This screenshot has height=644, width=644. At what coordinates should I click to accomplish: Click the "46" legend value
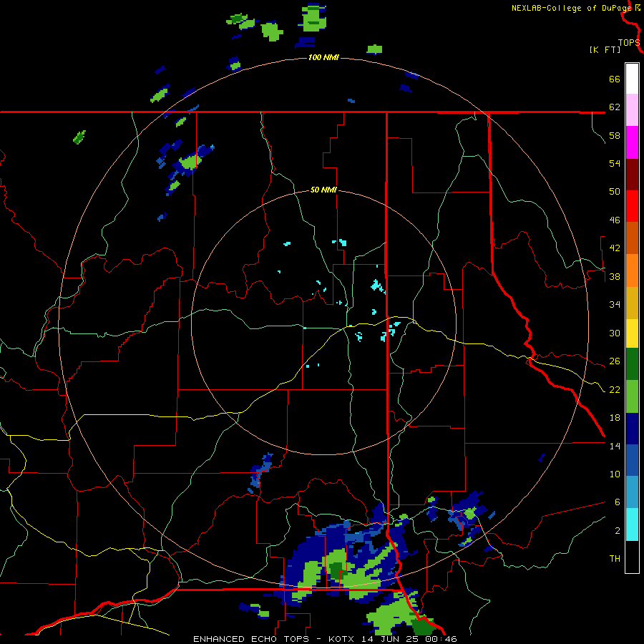615,220
